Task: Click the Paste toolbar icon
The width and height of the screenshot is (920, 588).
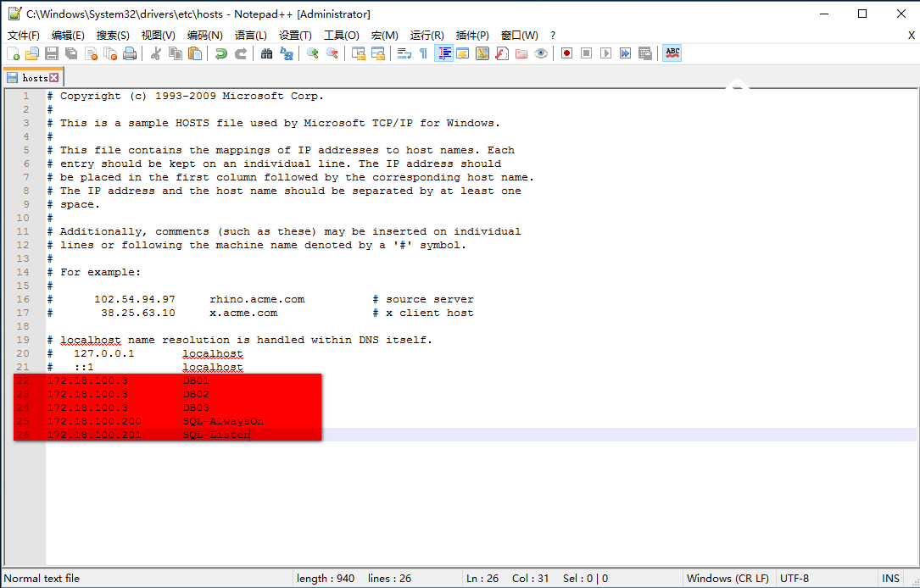Action: click(196, 53)
